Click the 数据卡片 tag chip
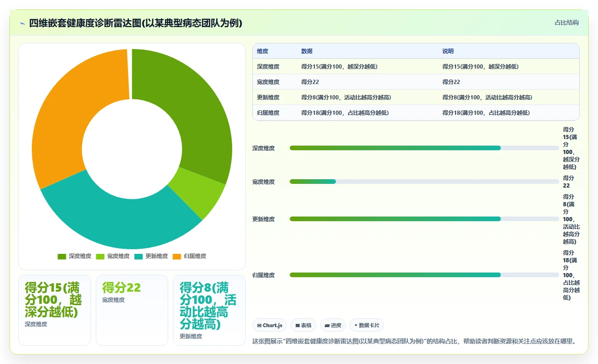Image resolution: width=598 pixels, height=364 pixels. (x=367, y=325)
